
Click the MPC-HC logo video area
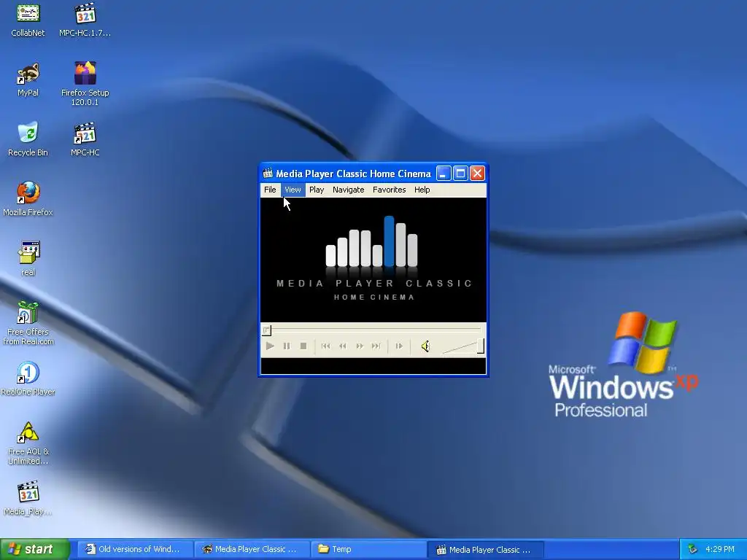tap(373, 260)
